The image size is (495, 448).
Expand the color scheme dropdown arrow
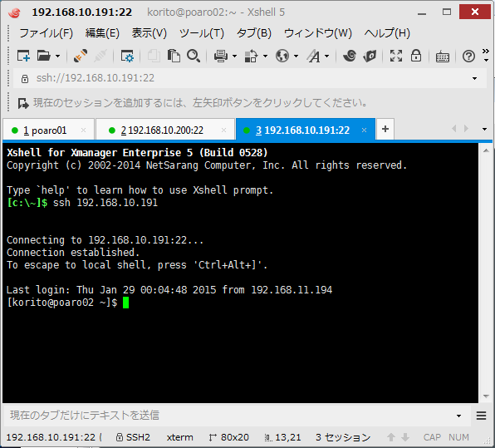pyautogui.click(x=265, y=57)
